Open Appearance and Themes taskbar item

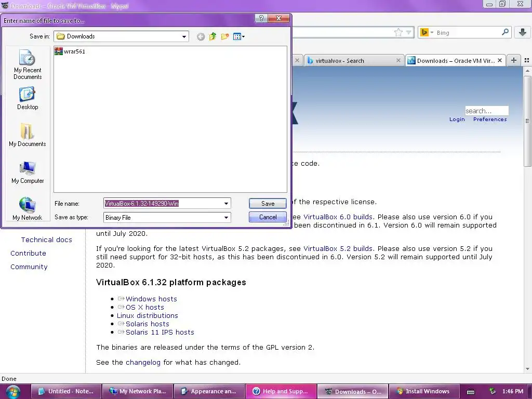(x=209, y=391)
